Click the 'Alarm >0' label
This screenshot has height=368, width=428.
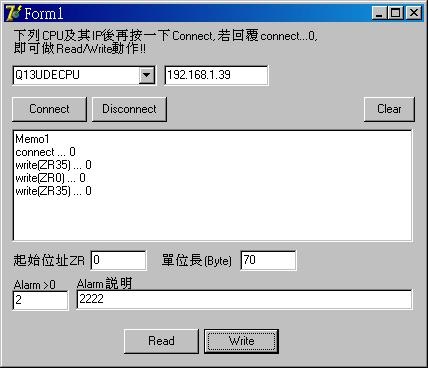[x=35, y=285]
